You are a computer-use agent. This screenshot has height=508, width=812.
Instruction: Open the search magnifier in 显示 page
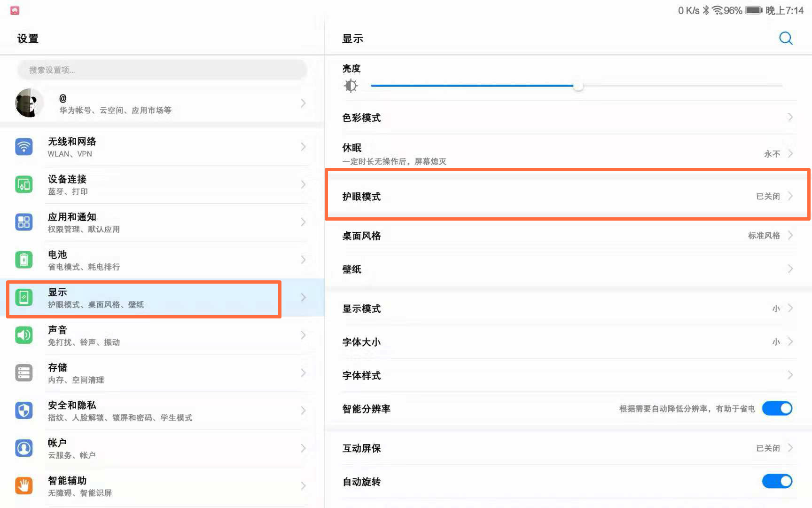coord(786,39)
